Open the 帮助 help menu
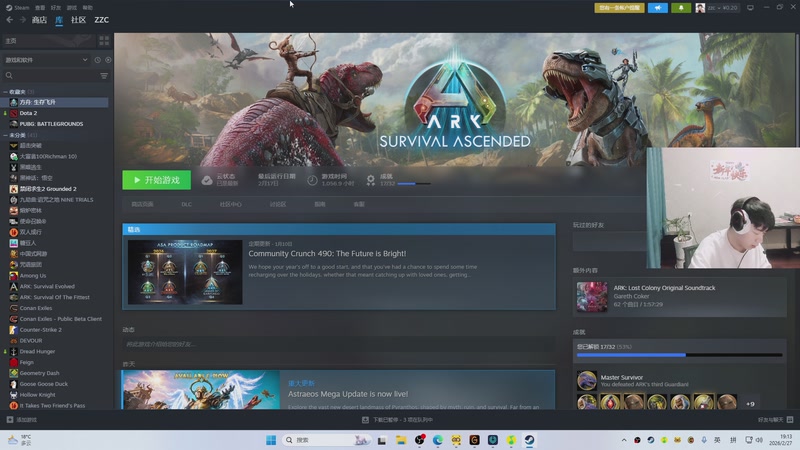Viewport: 800px width, 450px height. tap(87, 8)
